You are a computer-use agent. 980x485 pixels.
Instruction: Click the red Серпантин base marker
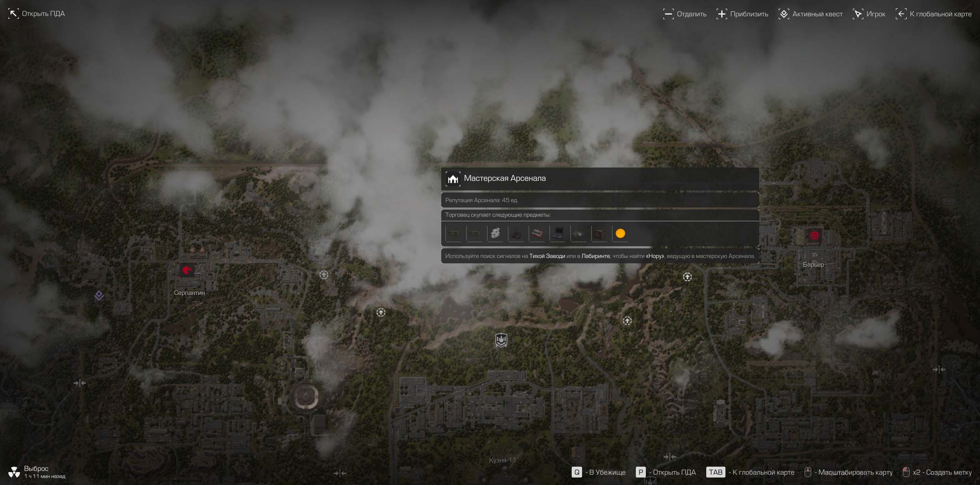tap(187, 270)
